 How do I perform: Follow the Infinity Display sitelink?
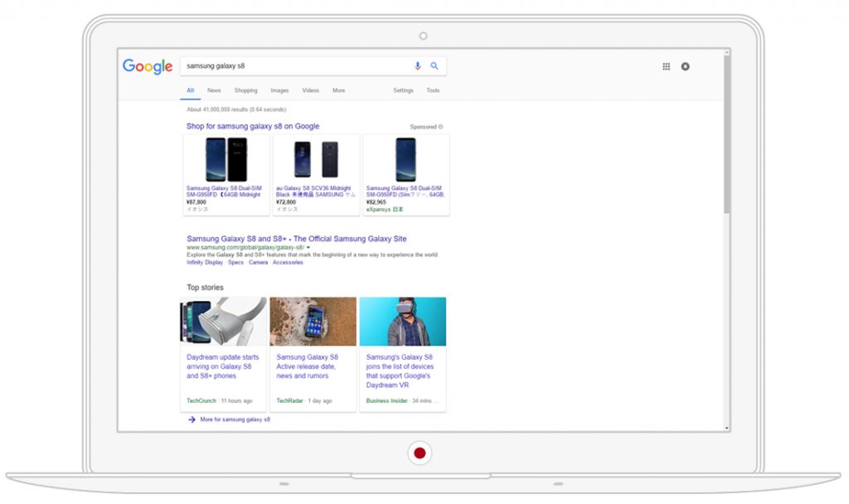[x=205, y=263]
